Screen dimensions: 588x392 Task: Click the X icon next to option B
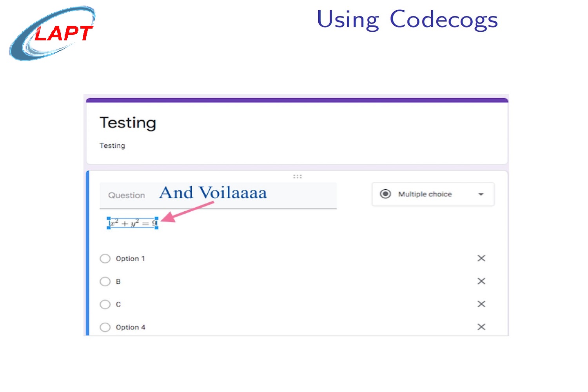481,281
